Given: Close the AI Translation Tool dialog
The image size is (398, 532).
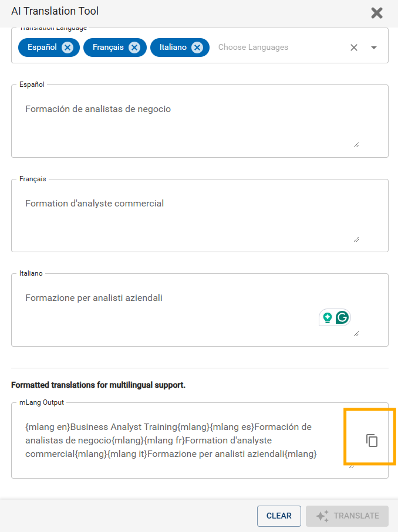Looking at the screenshot, I should tap(377, 13).
